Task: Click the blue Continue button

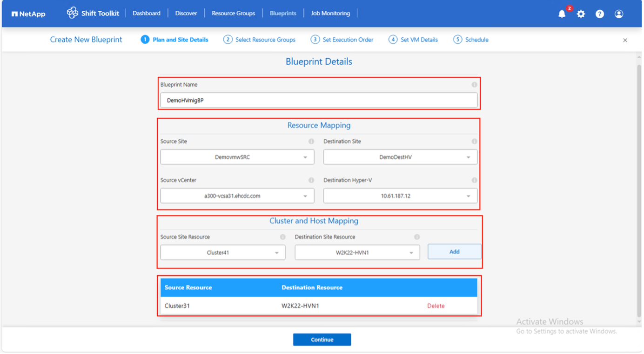Action: click(322, 340)
